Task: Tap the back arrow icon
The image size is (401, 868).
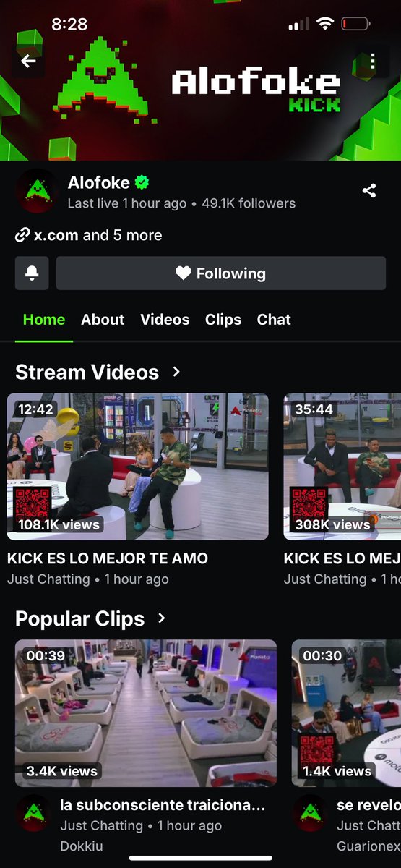Action: [28, 61]
